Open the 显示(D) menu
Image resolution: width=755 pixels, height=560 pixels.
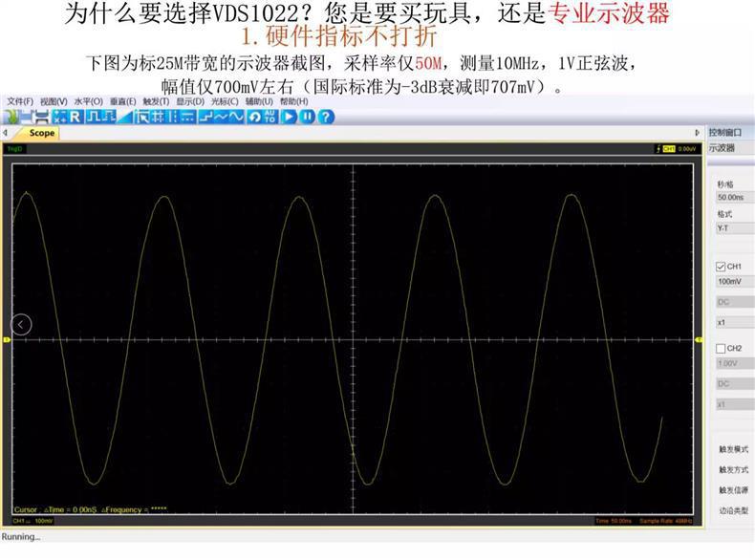190,101
